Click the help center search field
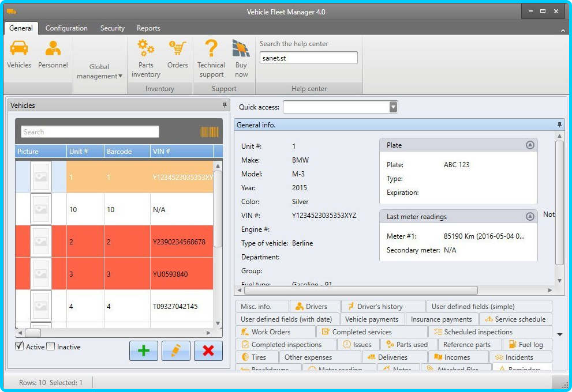This screenshot has width=572, height=392. [308, 58]
